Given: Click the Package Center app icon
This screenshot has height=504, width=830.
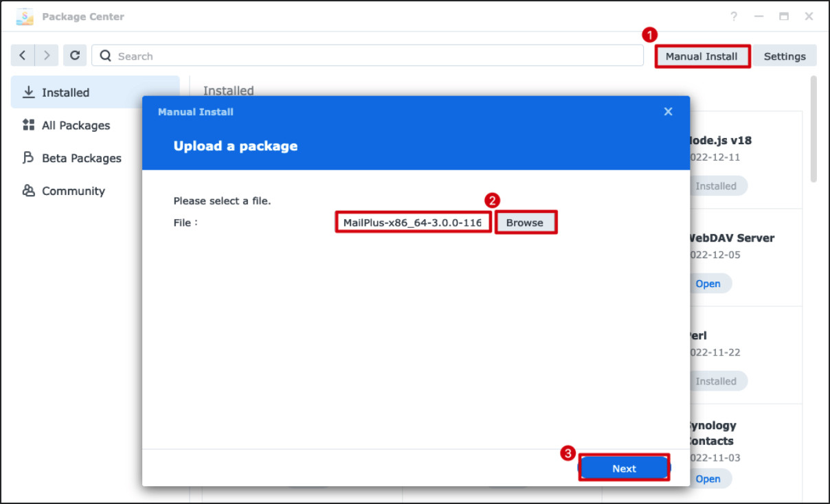Looking at the screenshot, I should (25, 16).
